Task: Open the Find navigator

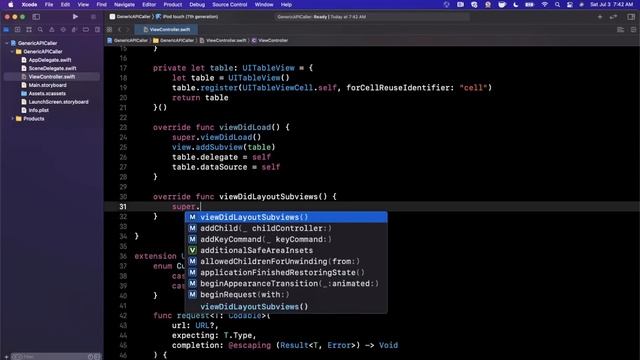Action: click(x=40, y=30)
